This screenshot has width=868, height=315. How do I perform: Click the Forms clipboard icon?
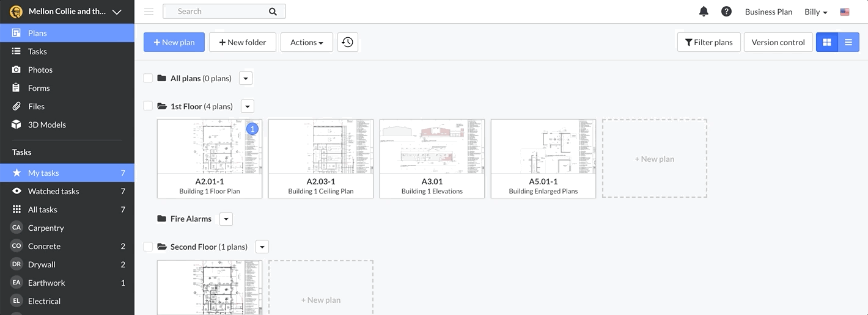(17, 88)
